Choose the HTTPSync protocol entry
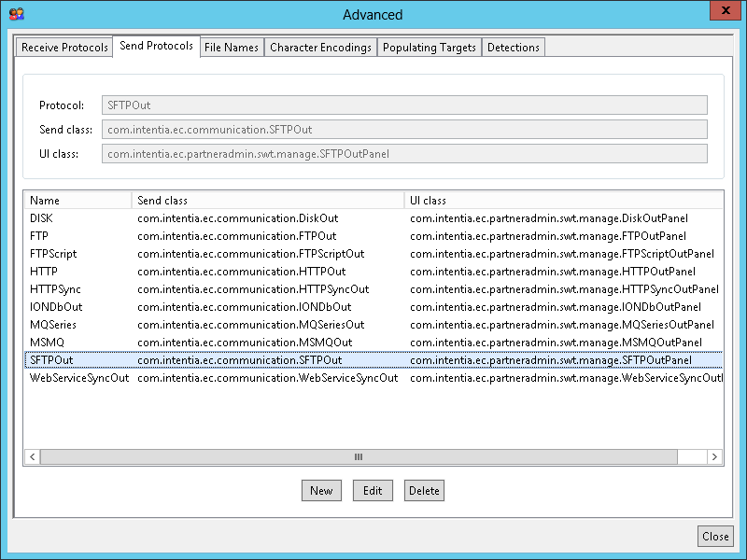This screenshot has height=560, width=747. coord(55,289)
